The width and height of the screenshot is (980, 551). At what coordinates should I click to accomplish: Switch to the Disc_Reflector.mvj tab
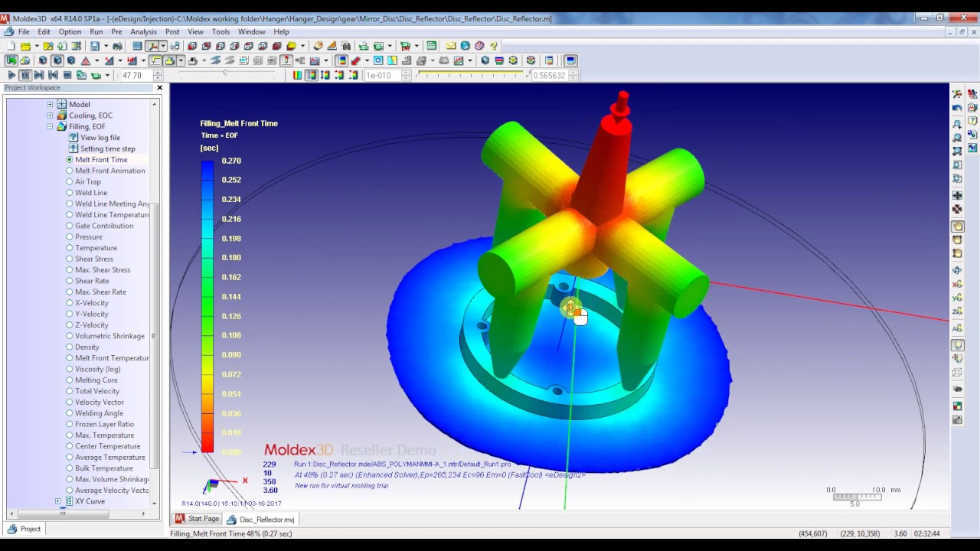pyautogui.click(x=261, y=519)
